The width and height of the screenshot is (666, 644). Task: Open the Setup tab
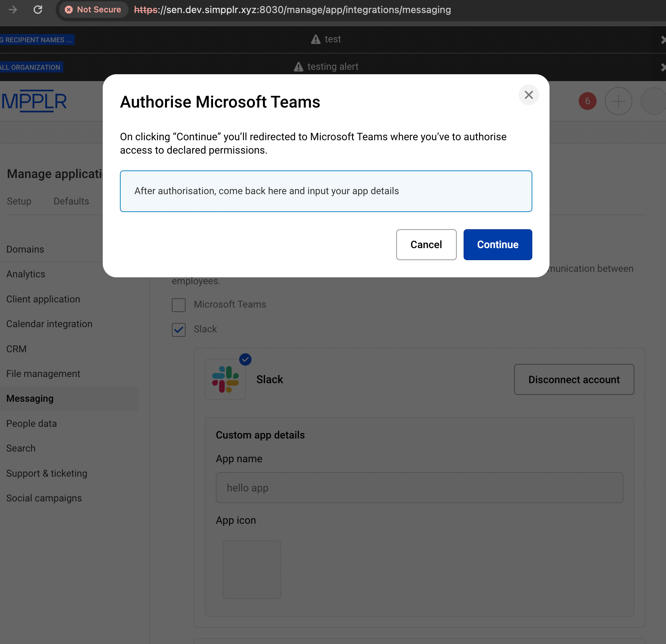(19, 201)
